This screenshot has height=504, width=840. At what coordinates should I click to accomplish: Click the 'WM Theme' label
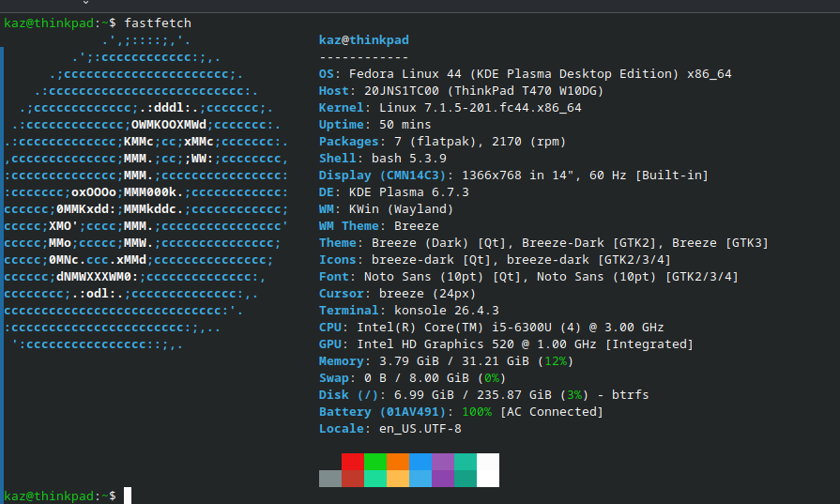(349, 226)
